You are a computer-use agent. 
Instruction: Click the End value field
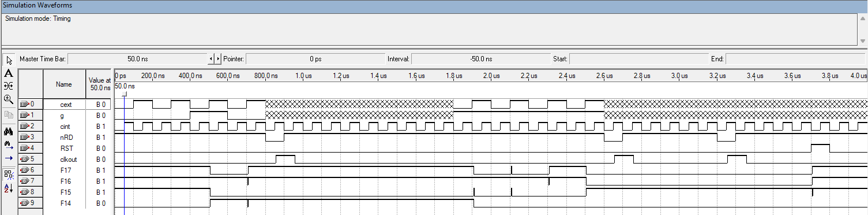[x=796, y=59]
